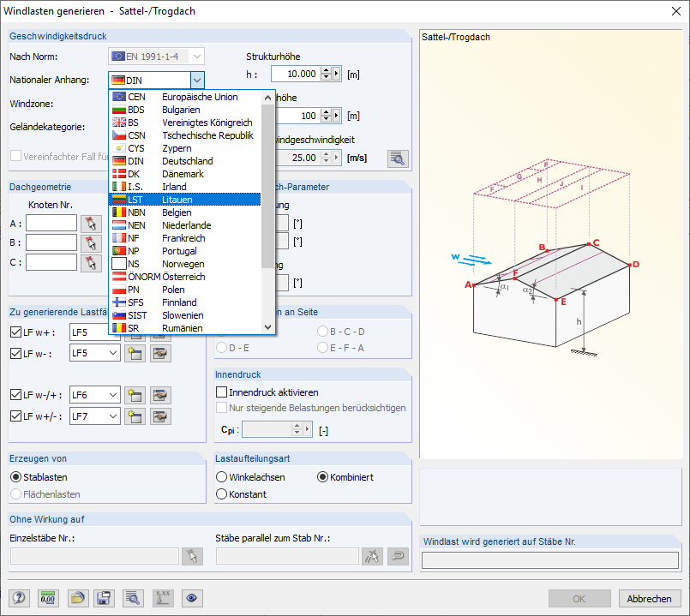
Task: Click the floppy disk save settings icon
Action: coord(104,598)
